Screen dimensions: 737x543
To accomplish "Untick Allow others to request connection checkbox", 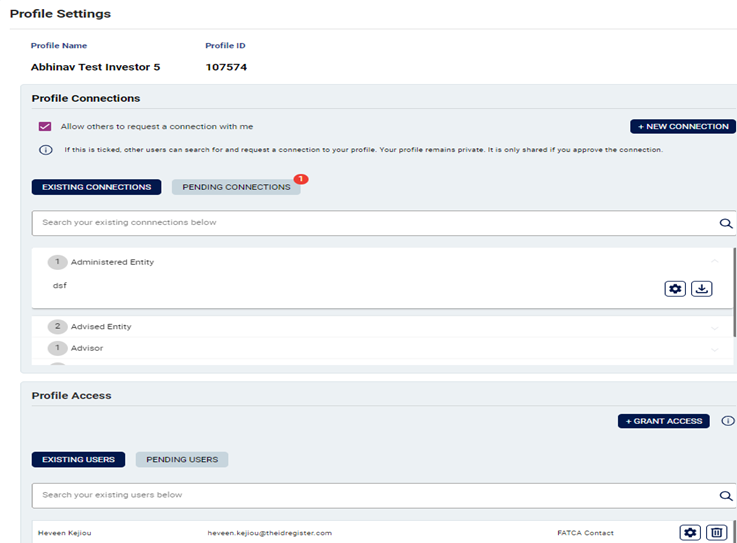I will tap(45, 127).
